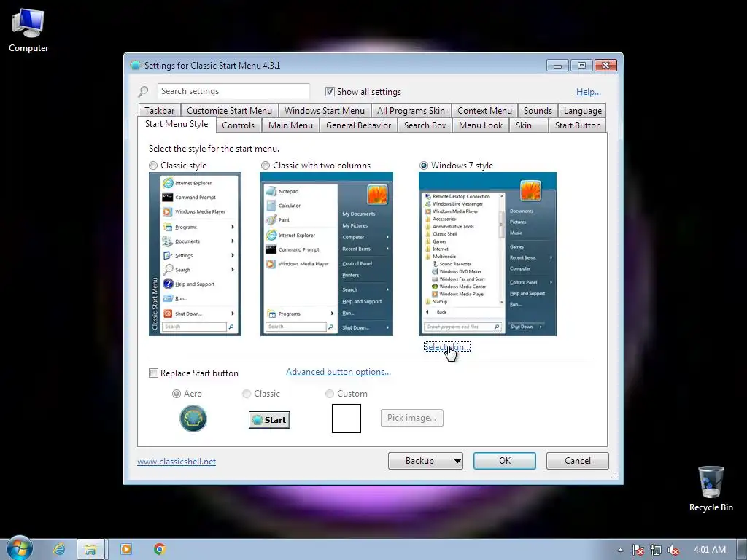Viewport: 747px width, 560px height.
Task: Visit the www.classicshell.net link
Action: pyautogui.click(x=177, y=462)
